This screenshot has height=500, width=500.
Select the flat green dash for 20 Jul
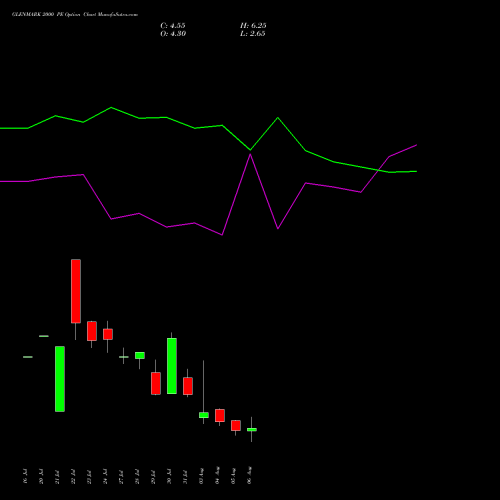click(x=44, y=336)
